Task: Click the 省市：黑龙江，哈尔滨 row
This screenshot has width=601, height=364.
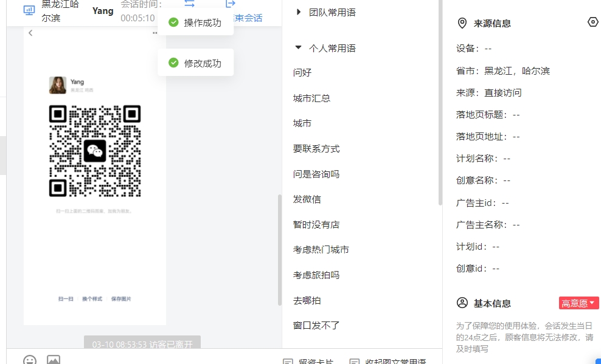Action: [x=503, y=71]
